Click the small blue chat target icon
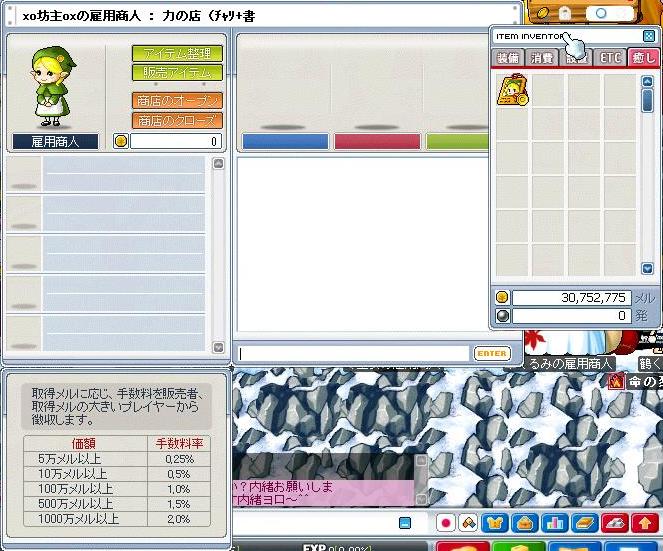This screenshot has width=663, height=551. (405, 523)
